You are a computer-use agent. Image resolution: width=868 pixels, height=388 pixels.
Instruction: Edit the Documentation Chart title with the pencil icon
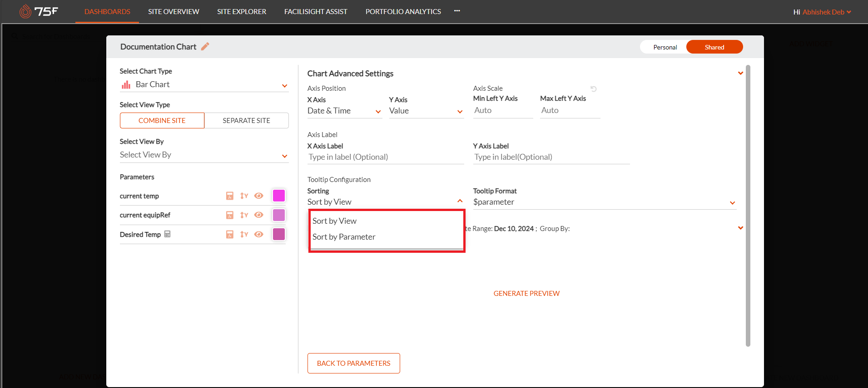click(x=205, y=46)
